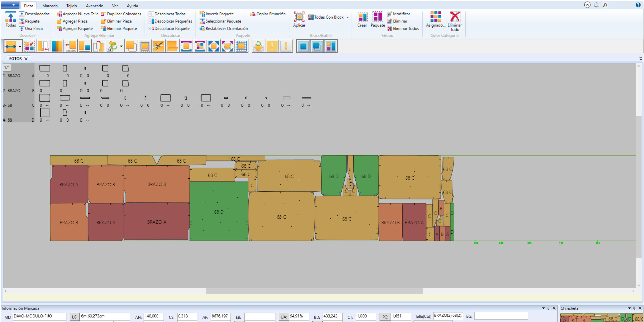The width and height of the screenshot is (644, 322).
Task: Expand the horizontal arrow tool dropdown
Action: pyautogui.click(x=20, y=46)
